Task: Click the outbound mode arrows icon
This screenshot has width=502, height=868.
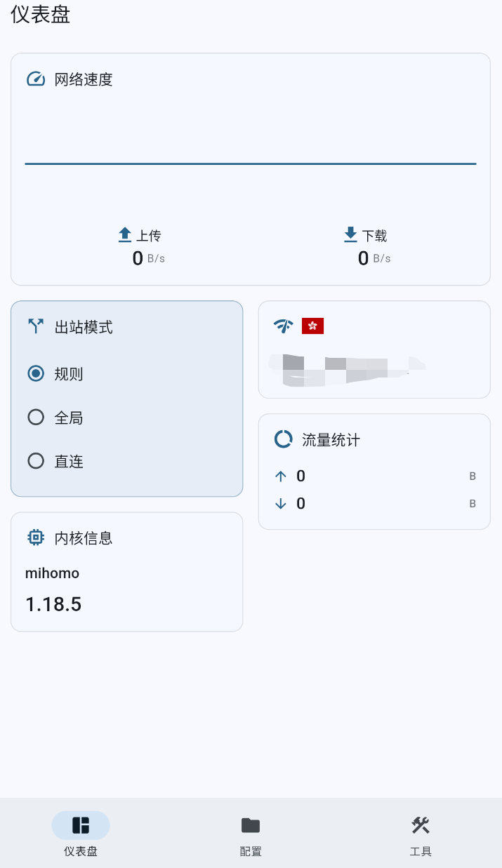Action: [x=35, y=326]
